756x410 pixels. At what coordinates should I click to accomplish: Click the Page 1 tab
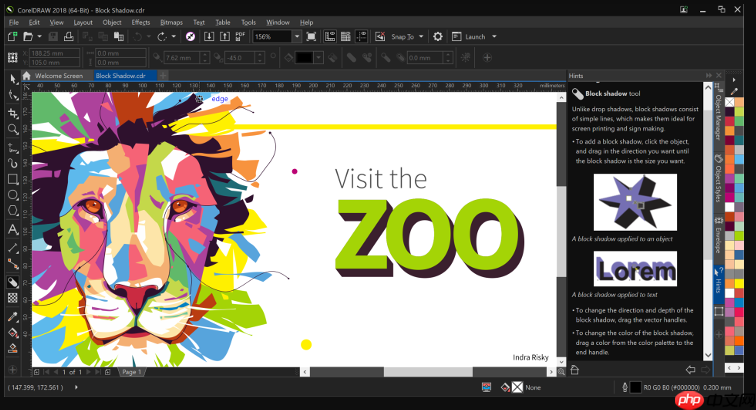tap(131, 372)
